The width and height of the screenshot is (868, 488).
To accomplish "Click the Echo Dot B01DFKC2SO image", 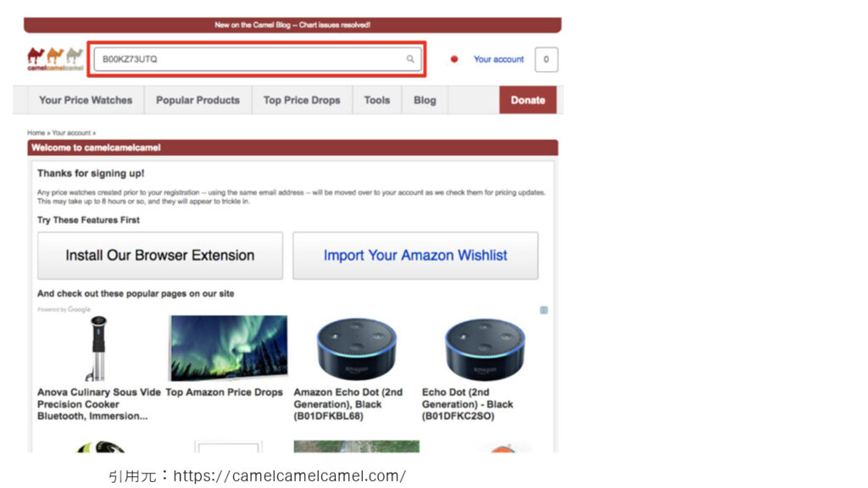I will click(x=485, y=348).
